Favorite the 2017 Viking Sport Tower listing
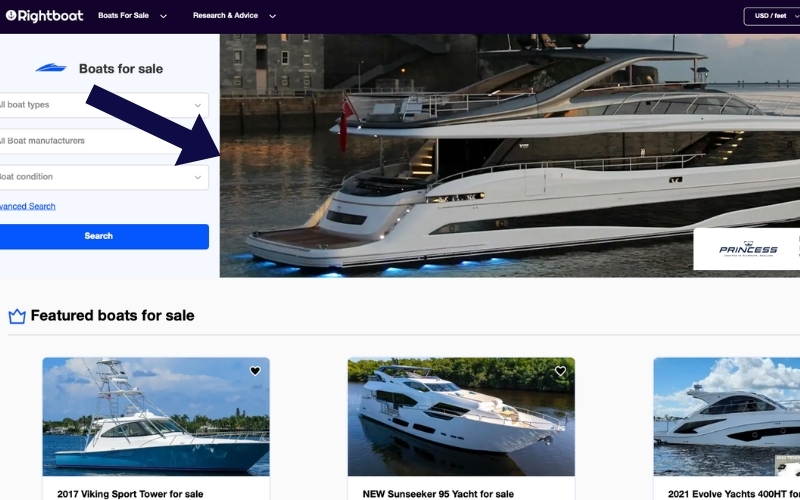 [x=255, y=371]
